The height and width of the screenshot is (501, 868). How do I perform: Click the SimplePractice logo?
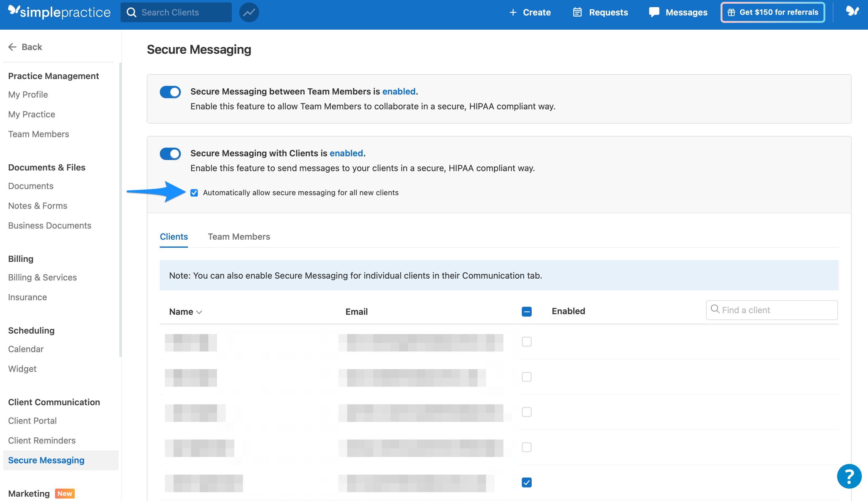pos(58,12)
